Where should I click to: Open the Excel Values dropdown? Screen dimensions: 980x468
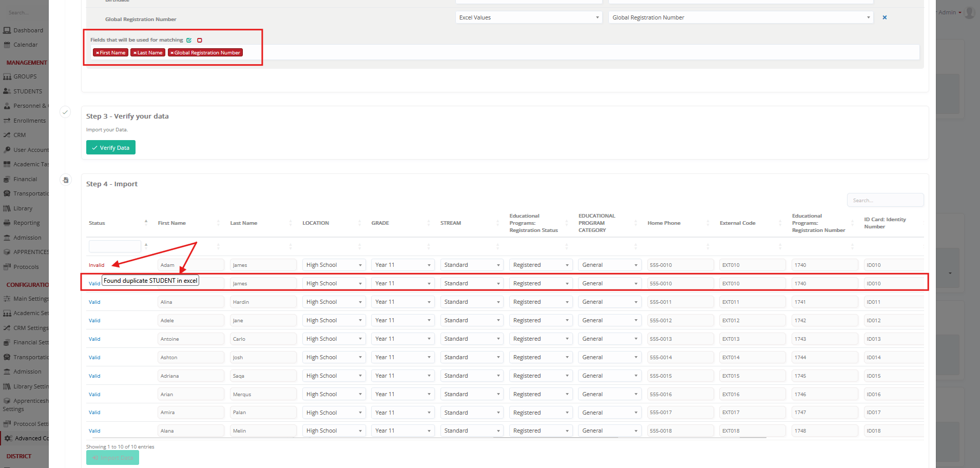click(x=528, y=17)
